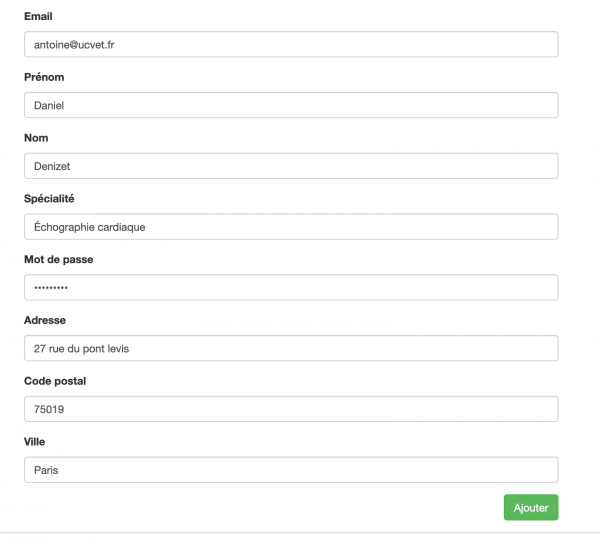Click inside the Adresse input field

click(x=290, y=348)
